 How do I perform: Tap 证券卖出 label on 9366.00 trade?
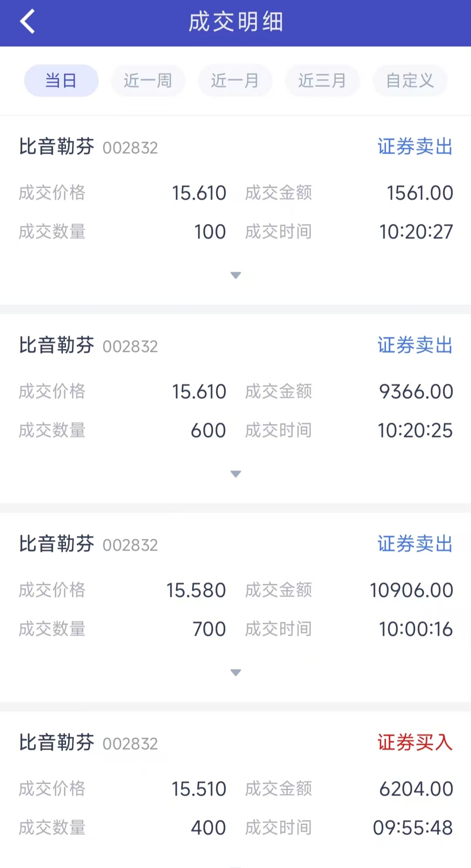pyautogui.click(x=415, y=345)
